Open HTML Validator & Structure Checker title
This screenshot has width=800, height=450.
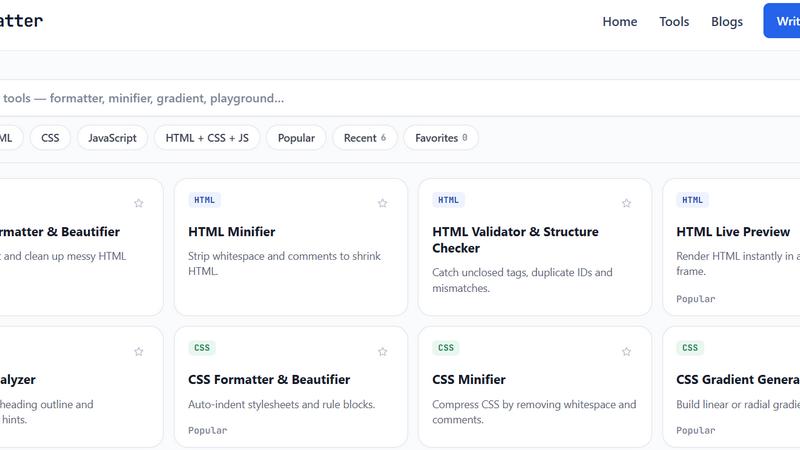click(x=515, y=240)
